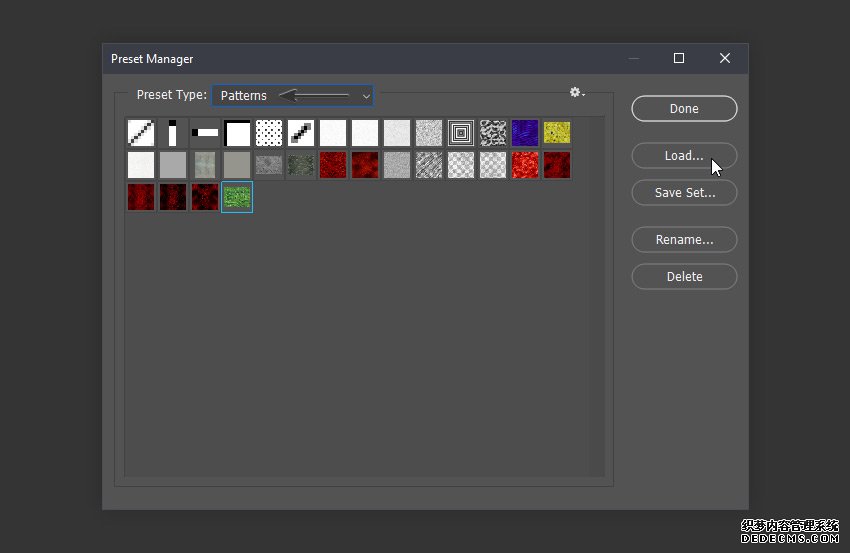Maximize the Preset Manager window

coord(679,58)
